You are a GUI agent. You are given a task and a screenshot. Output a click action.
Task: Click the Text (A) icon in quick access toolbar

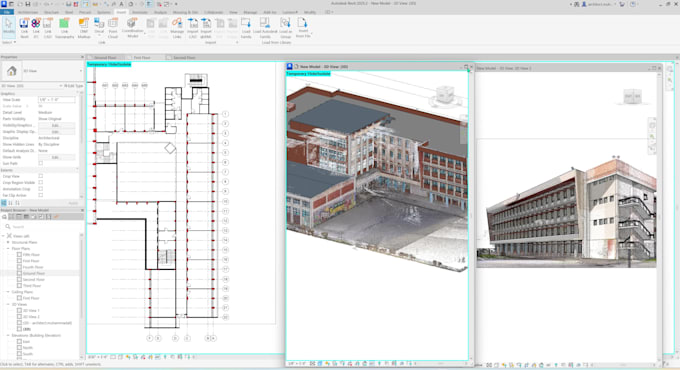pyautogui.click(x=121, y=4)
